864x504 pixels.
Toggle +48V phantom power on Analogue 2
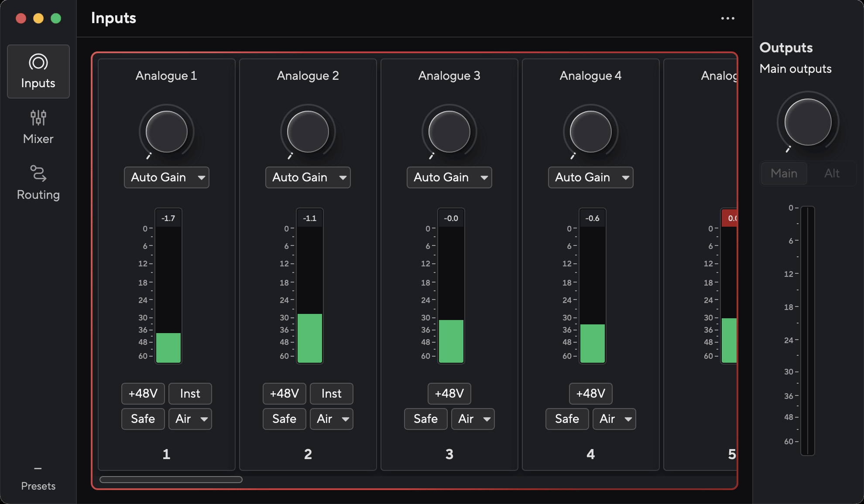coord(285,394)
